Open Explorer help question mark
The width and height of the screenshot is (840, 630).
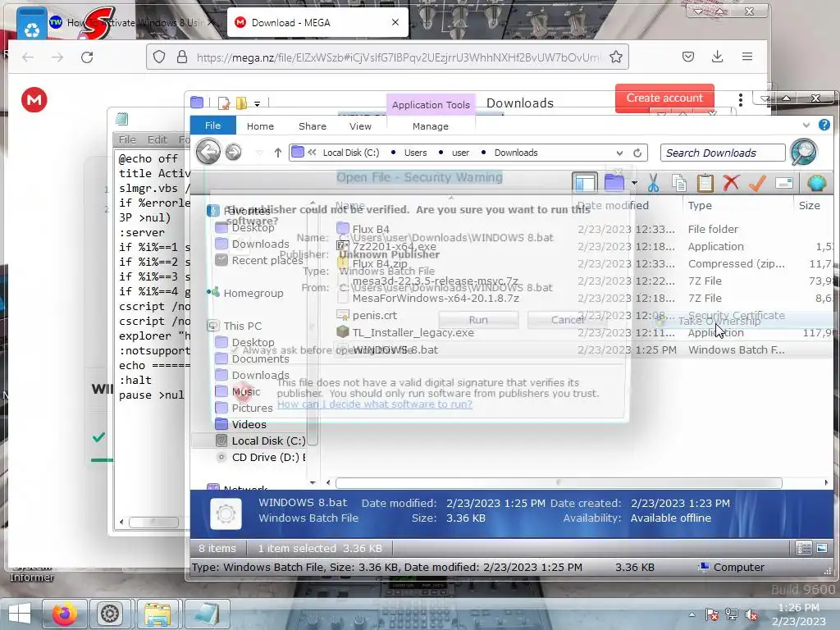point(824,125)
